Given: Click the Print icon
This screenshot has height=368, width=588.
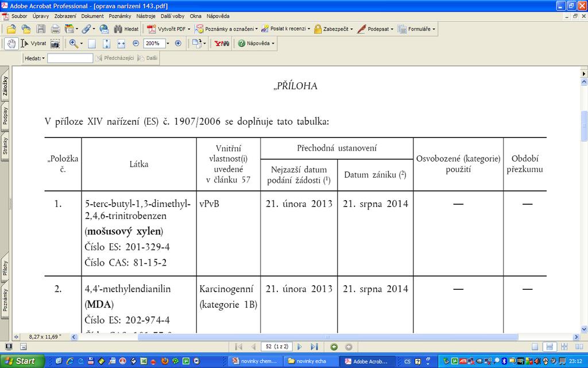Looking at the screenshot, I should point(56,29).
